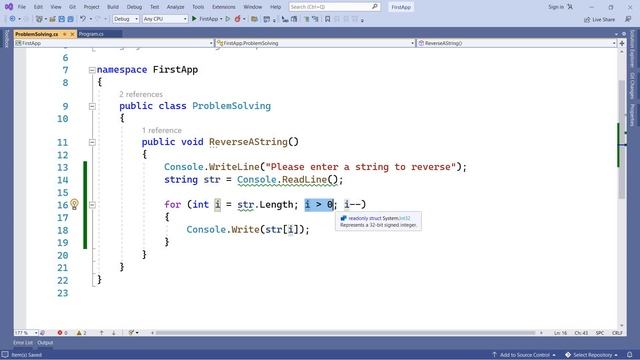Click the up arrow to go to previous issue
The image size is (640, 360).
102,333
